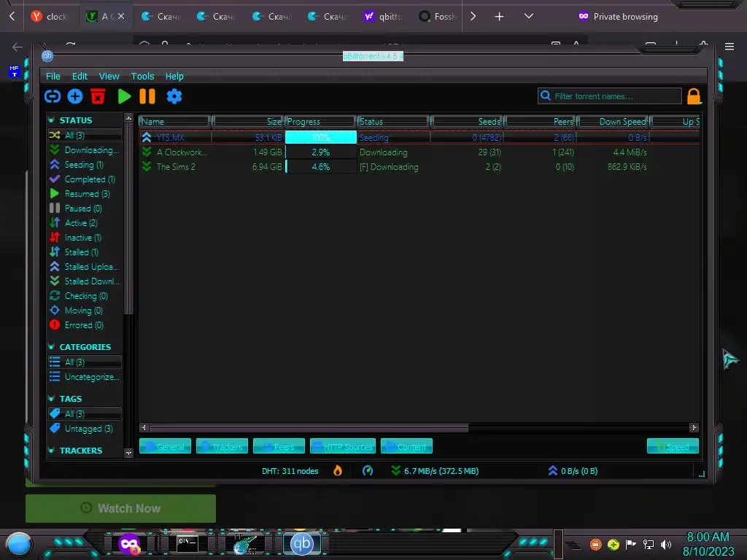Select All (3) under Tags

click(x=85, y=414)
